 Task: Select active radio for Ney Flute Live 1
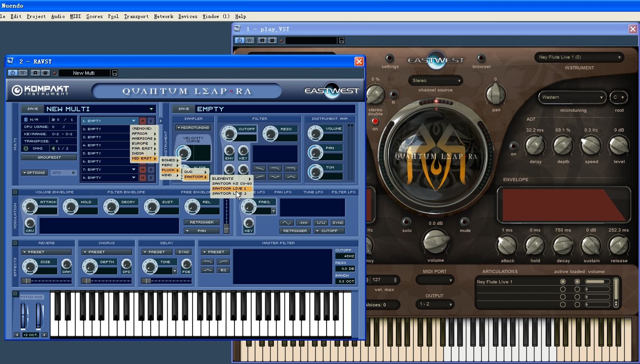coord(562,282)
